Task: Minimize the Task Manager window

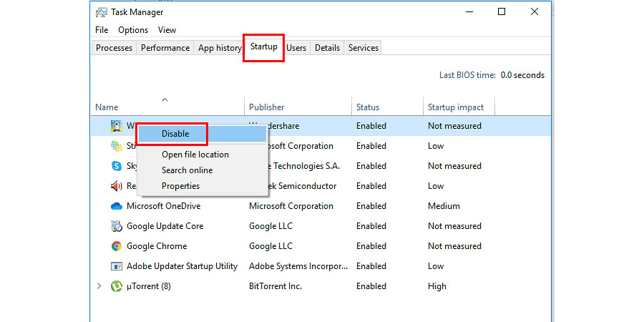Action: coord(469,12)
